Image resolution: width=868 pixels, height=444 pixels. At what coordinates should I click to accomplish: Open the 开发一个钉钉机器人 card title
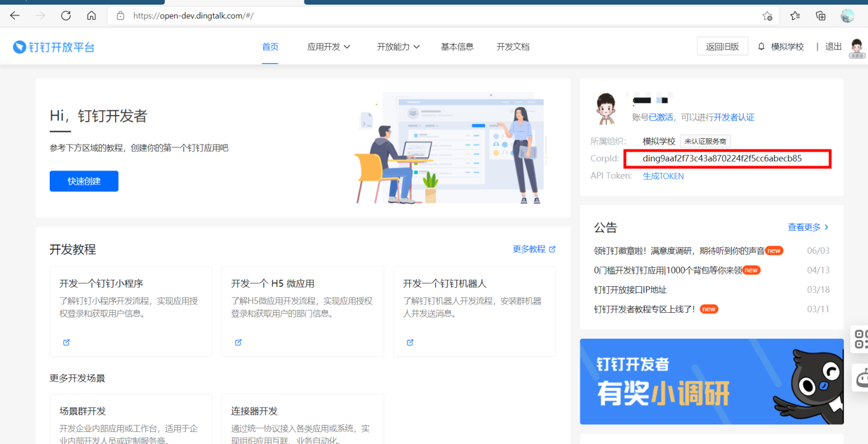pos(445,284)
